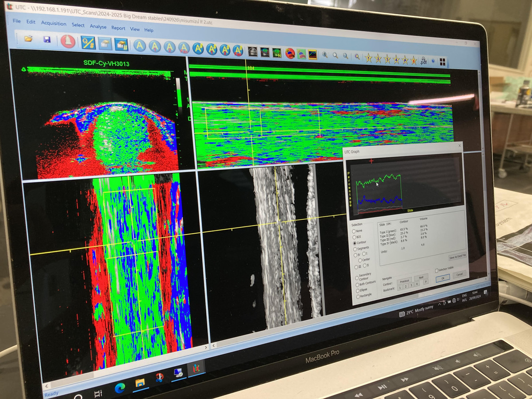Click the Next contour button

pyautogui.click(x=421, y=278)
